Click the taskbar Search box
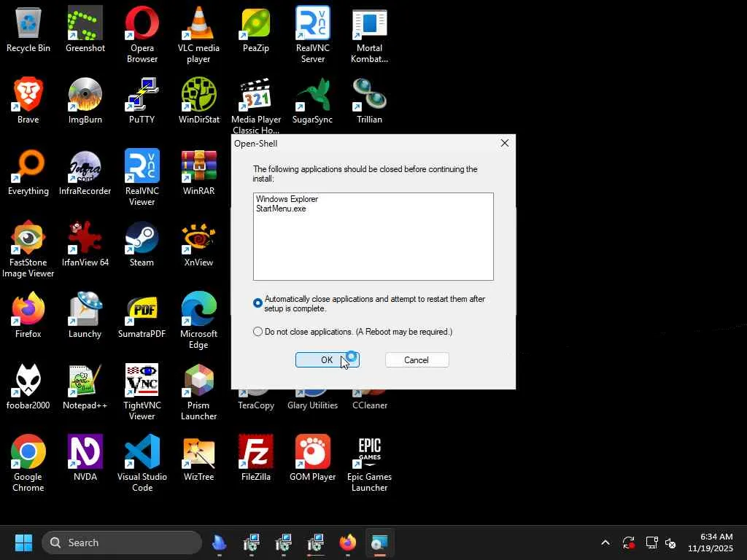This screenshot has height=560, width=747. (122, 542)
